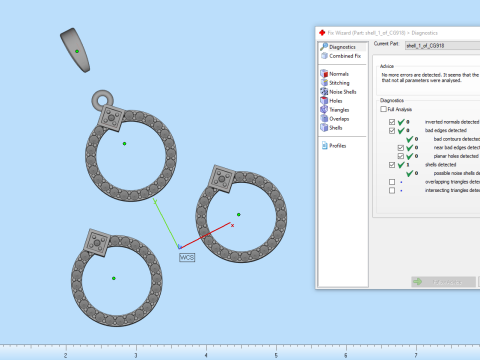
Task: Click the red Fix Wizard title icon
Action: point(322,33)
